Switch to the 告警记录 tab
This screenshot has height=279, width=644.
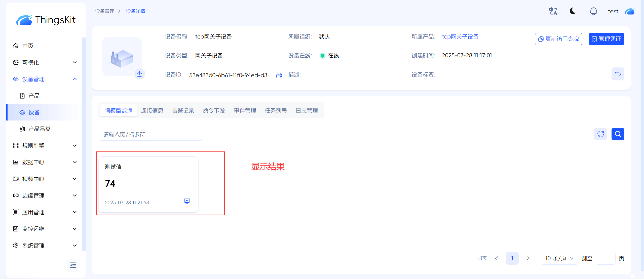[x=183, y=110]
